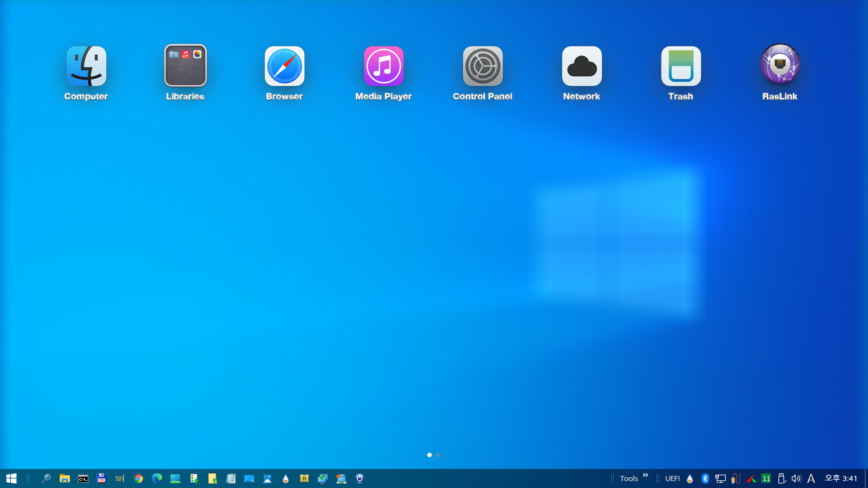
Task: Open the Media Player music icon
Action: (384, 66)
